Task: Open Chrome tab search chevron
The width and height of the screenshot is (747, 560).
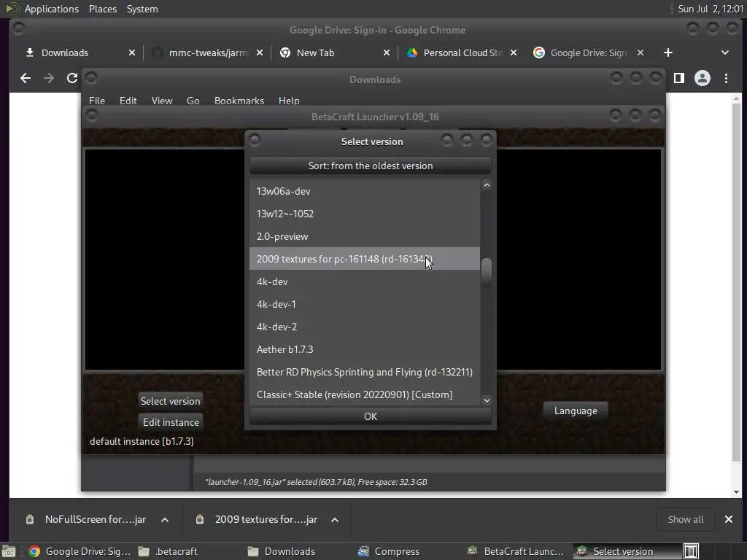Action: (724, 52)
